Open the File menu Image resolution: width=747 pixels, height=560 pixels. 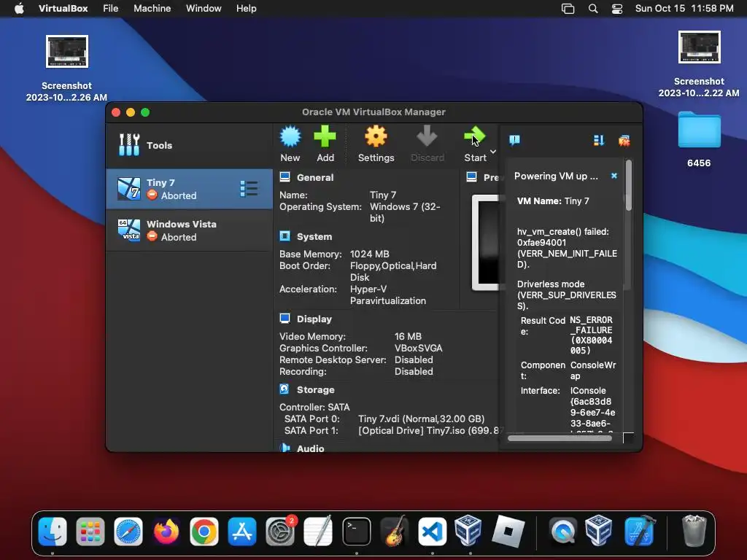pos(111,9)
